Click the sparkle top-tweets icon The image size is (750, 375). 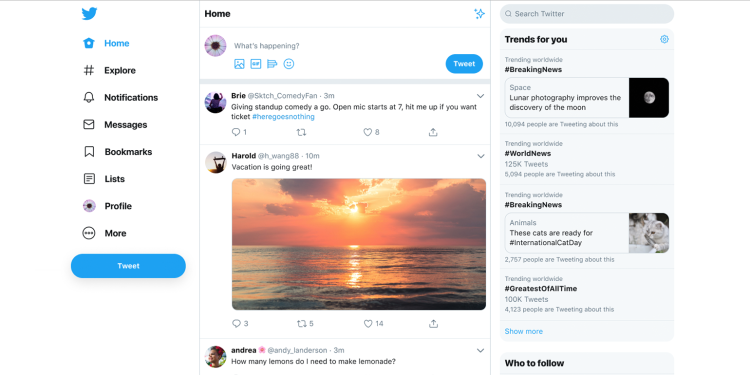click(x=479, y=14)
